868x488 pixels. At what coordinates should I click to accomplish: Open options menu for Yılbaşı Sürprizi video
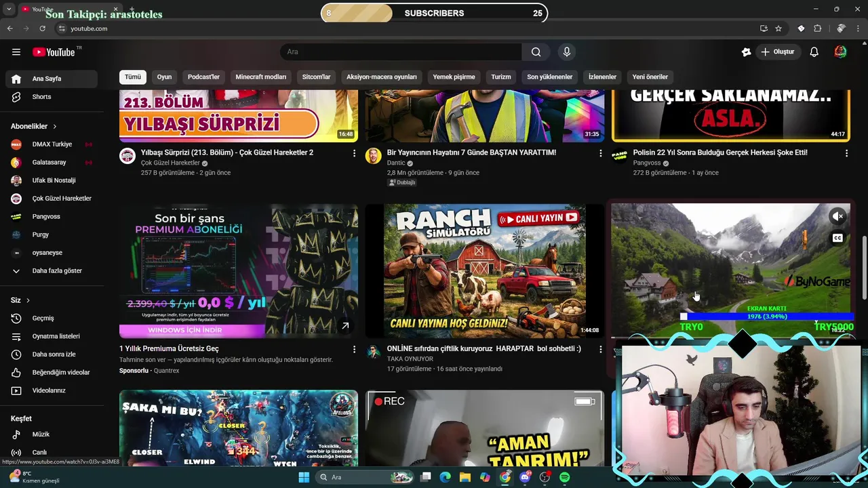click(354, 153)
